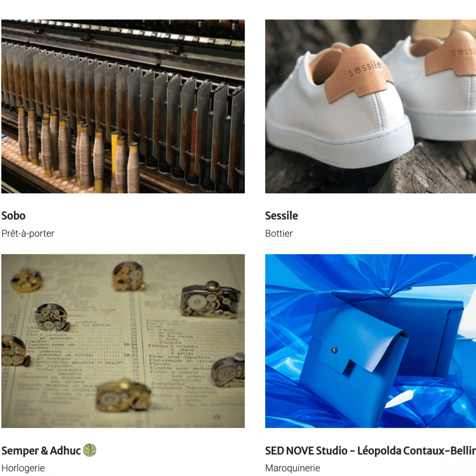Open the Semper & Adhuc watch movements photo
This screenshot has width=476, height=476.
click(123, 341)
